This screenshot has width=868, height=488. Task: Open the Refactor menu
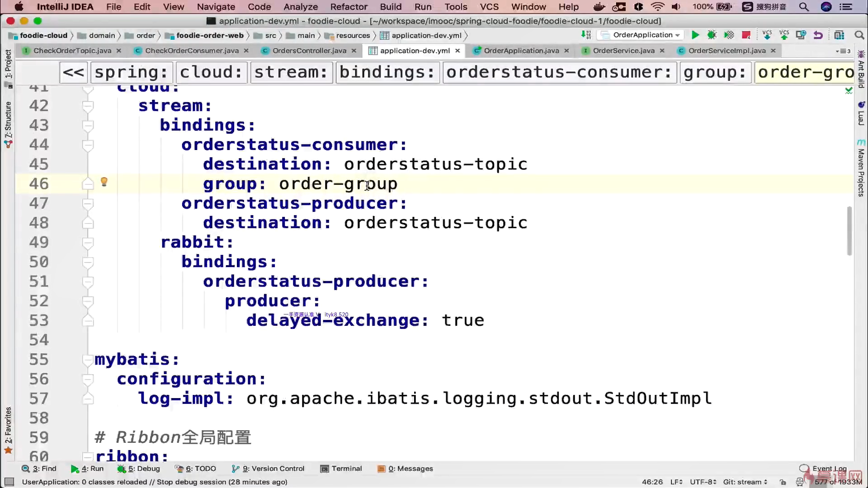349,7
